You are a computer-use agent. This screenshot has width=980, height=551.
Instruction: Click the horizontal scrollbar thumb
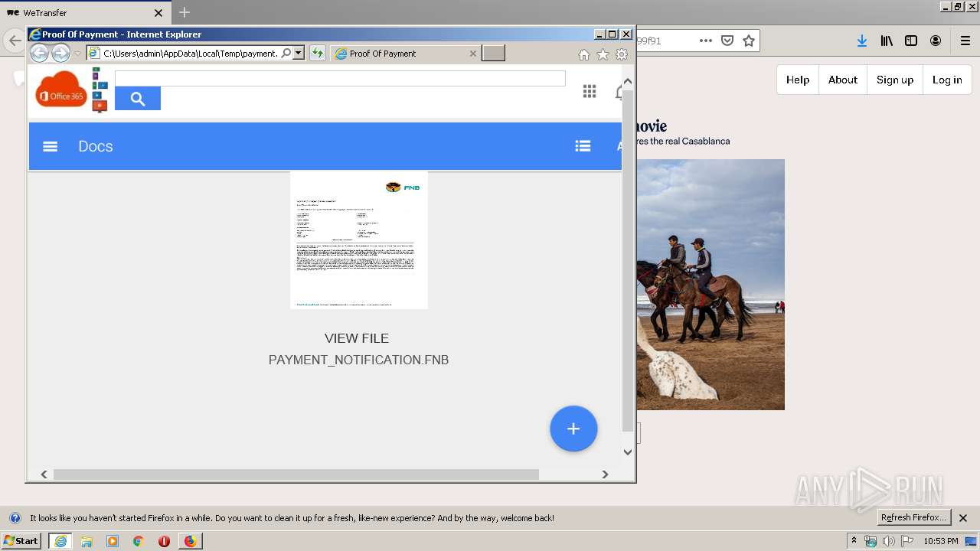coord(296,474)
